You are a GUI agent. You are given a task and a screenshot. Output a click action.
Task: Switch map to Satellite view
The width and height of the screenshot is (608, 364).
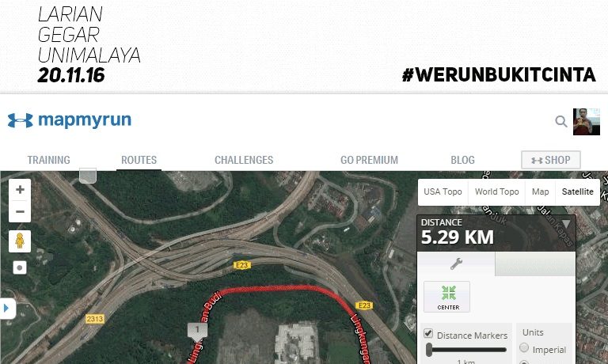click(x=577, y=191)
